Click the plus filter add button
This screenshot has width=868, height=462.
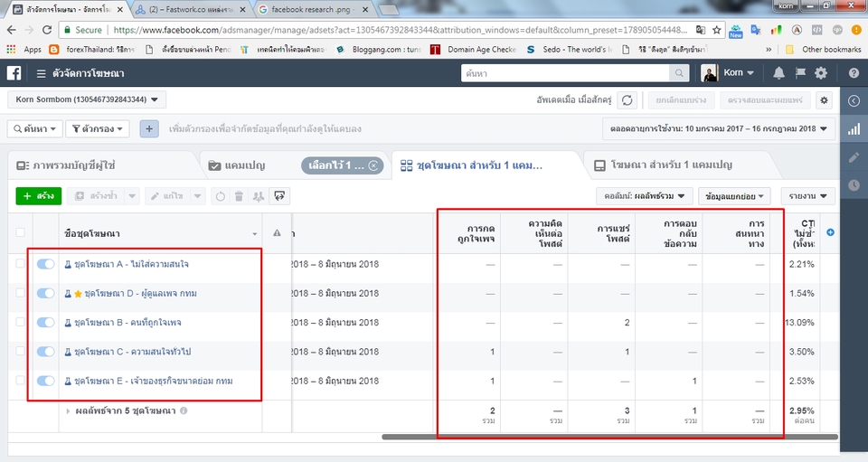pyautogui.click(x=149, y=129)
